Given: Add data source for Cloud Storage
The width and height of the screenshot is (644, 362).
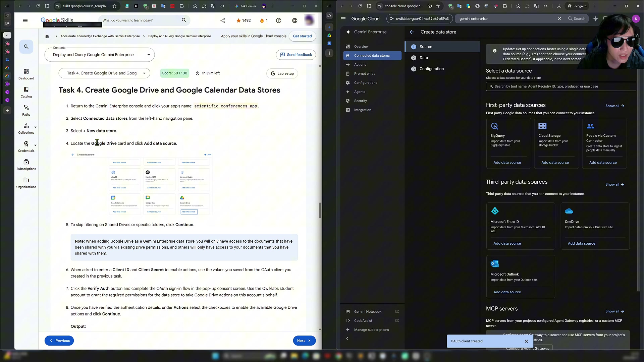Looking at the screenshot, I should click(x=555, y=163).
